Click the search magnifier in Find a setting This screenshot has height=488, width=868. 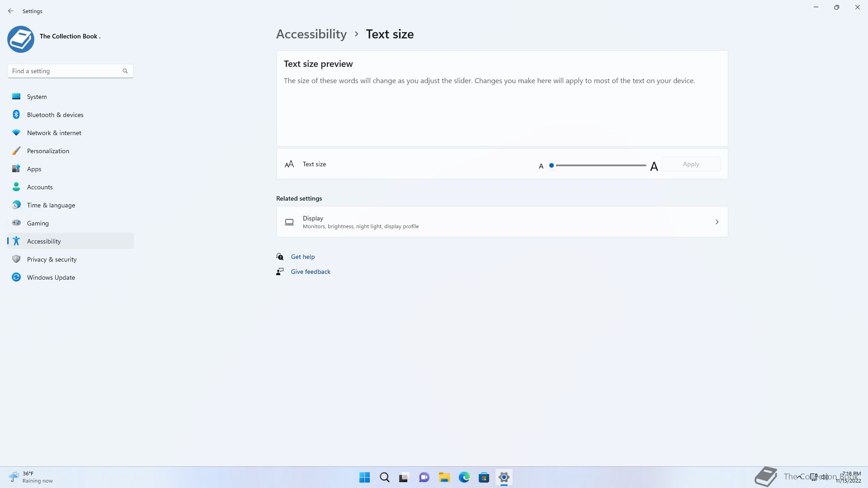[x=125, y=71]
